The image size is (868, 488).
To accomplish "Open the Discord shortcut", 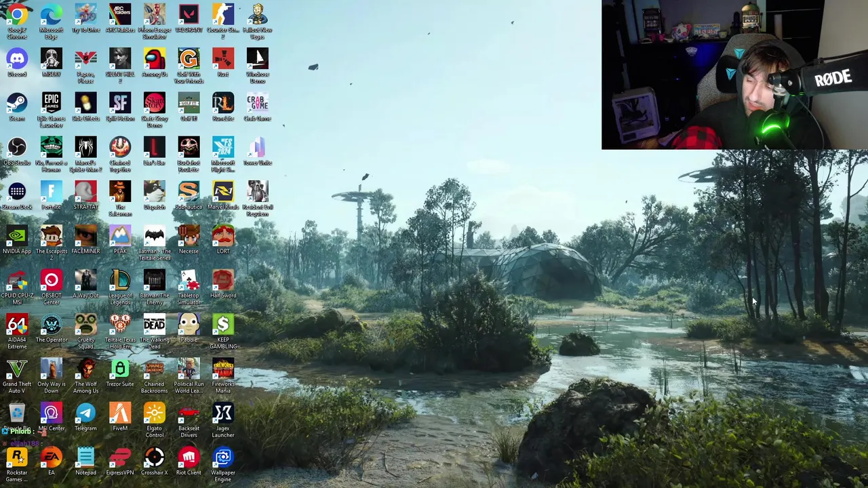I will (17, 62).
